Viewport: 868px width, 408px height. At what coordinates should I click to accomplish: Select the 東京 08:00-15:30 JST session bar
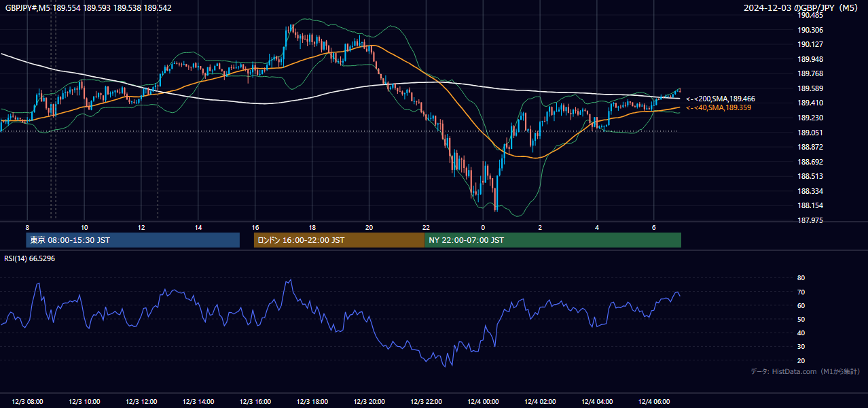point(133,240)
